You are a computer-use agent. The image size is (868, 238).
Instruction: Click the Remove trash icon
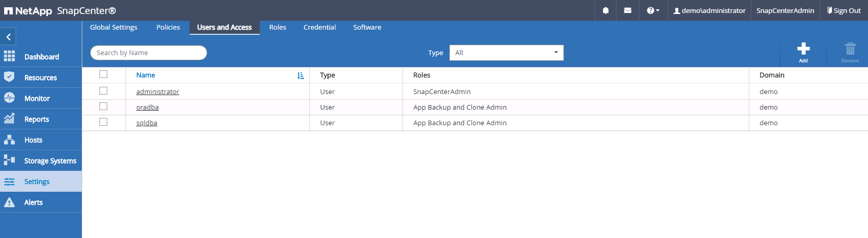[x=850, y=49]
